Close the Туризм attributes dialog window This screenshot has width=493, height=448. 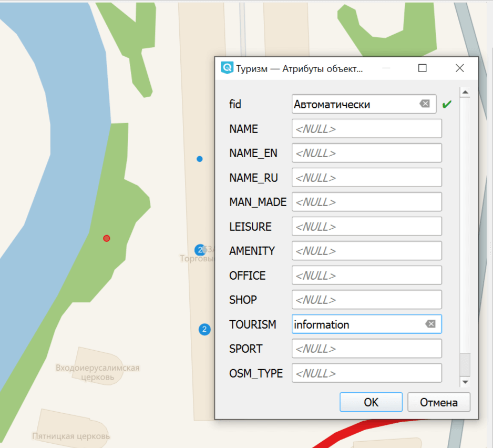[x=459, y=68]
